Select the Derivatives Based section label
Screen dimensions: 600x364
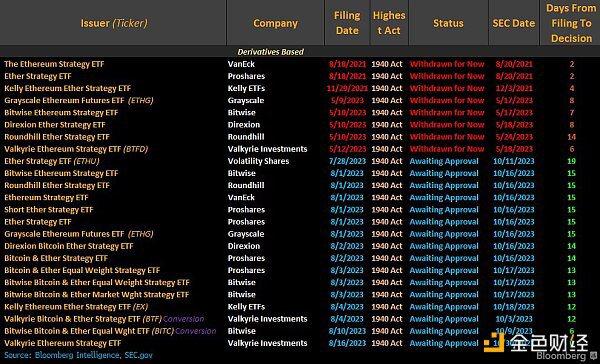pyautogui.click(x=270, y=52)
